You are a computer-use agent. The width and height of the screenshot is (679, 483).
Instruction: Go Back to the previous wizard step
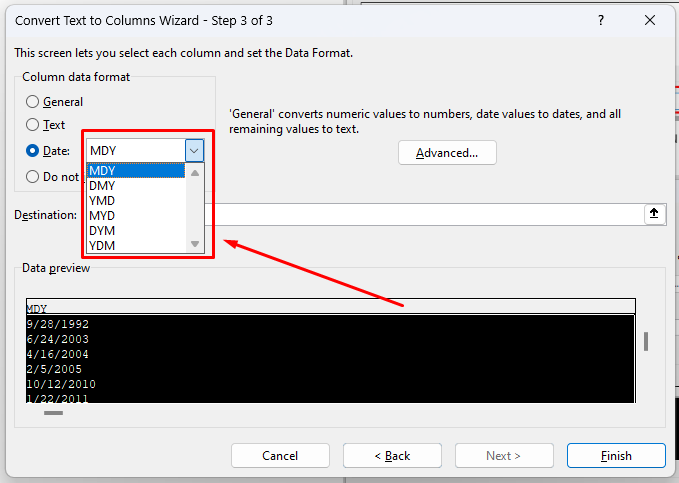point(392,456)
